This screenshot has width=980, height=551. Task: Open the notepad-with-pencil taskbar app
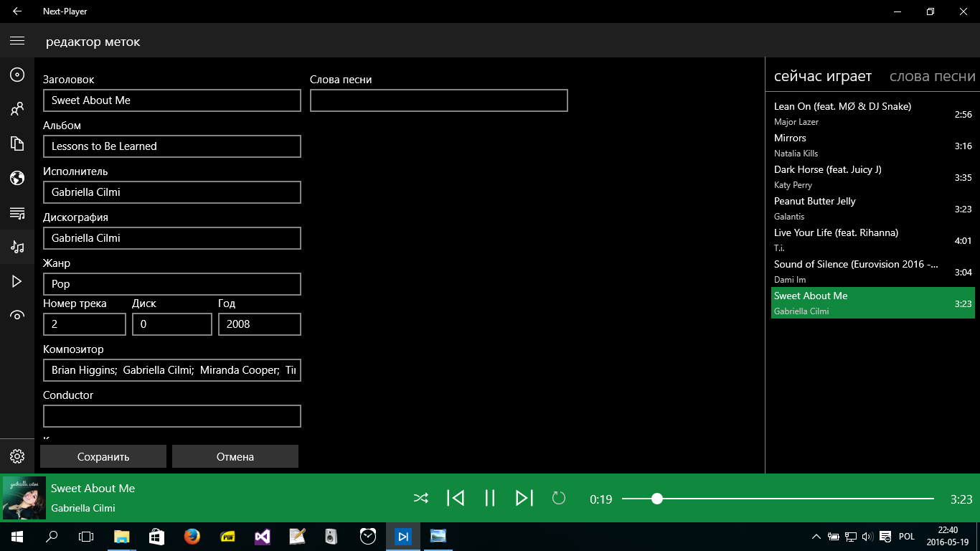coord(297,536)
